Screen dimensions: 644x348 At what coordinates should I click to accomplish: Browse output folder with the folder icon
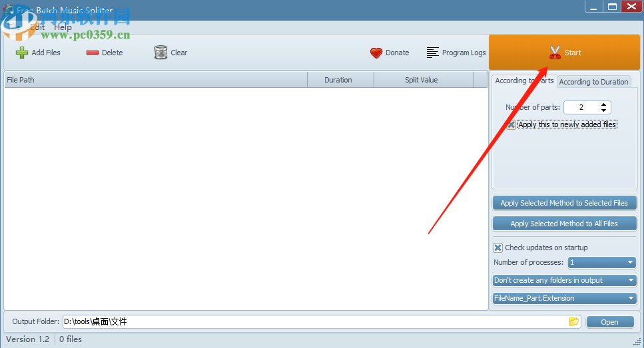point(574,321)
